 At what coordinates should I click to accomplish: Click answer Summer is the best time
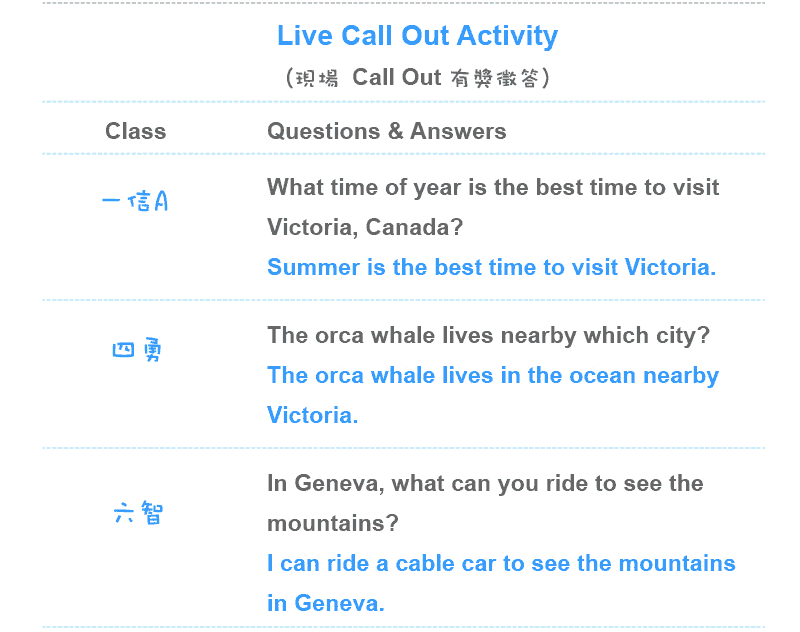pyautogui.click(x=492, y=267)
